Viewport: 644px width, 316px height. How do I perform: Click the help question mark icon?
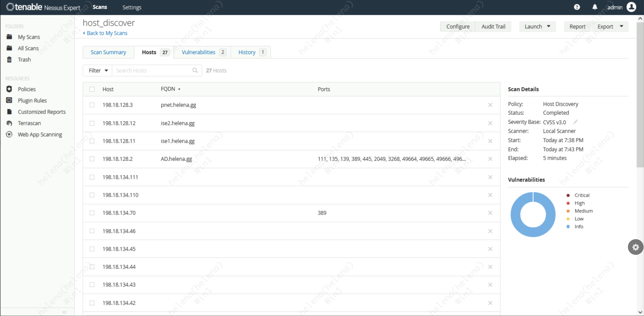[577, 7]
